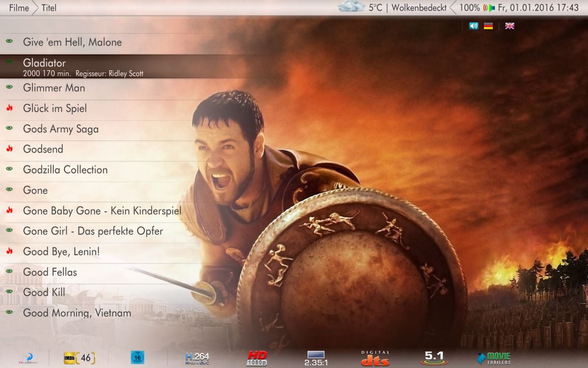Select the Godsend movie
The height and width of the screenshot is (368, 588).
(x=43, y=149)
